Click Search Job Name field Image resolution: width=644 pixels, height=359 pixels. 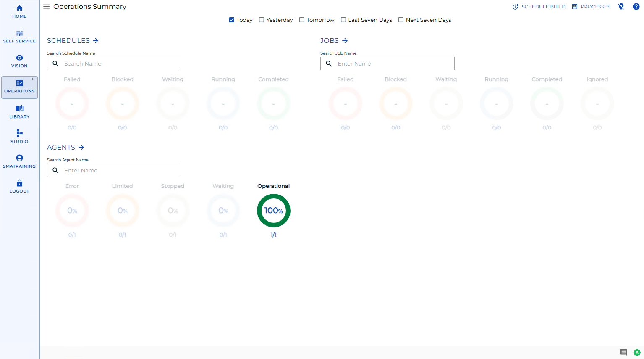[x=387, y=63]
